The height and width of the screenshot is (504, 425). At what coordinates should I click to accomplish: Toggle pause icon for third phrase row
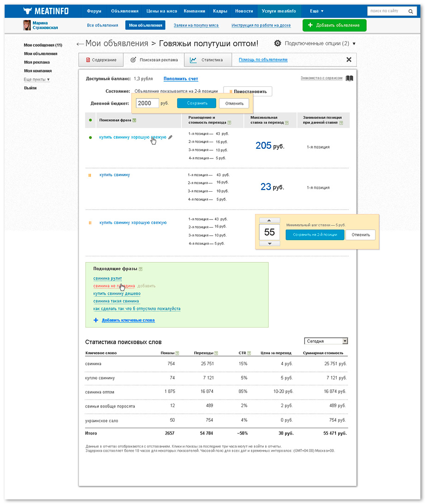click(x=90, y=223)
